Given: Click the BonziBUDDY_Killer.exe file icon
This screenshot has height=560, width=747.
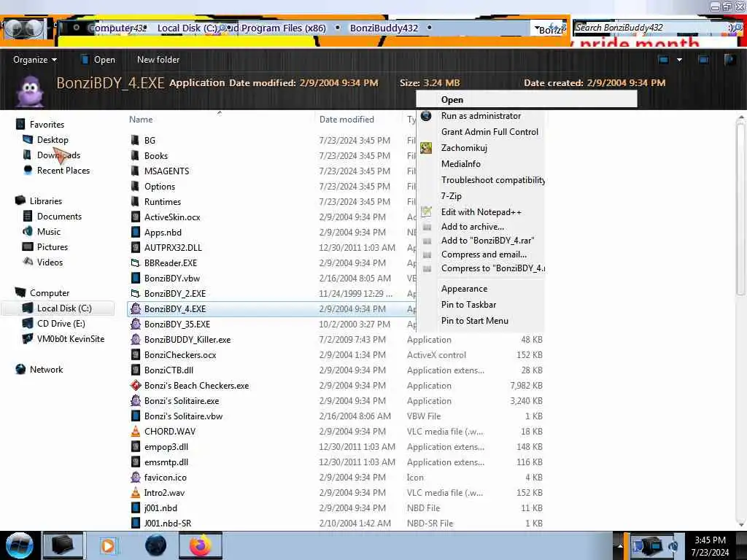Looking at the screenshot, I should (135, 340).
